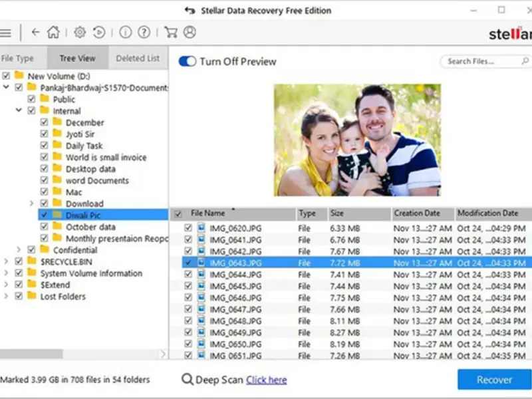Uncheck the word Documents folder checkbox
The height and width of the screenshot is (399, 532).
click(x=44, y=180)
